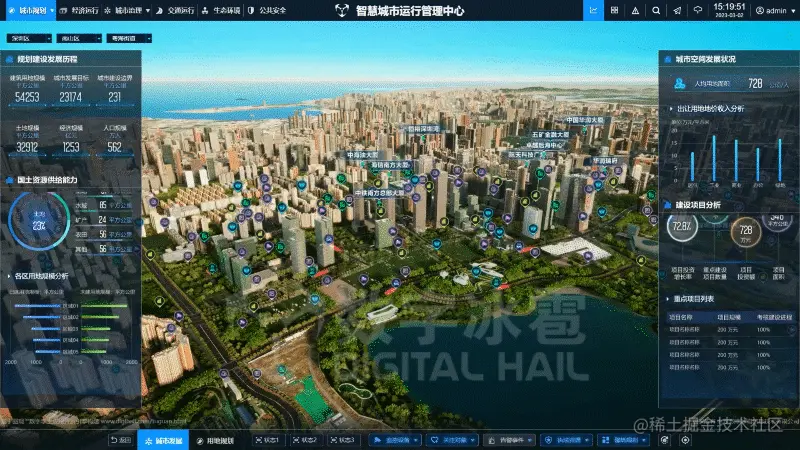Viewport: 800px width, 450px height.
Task: Open the 楼栋 building layers dropdown in bottom bar
Action: tap(624, 440)
